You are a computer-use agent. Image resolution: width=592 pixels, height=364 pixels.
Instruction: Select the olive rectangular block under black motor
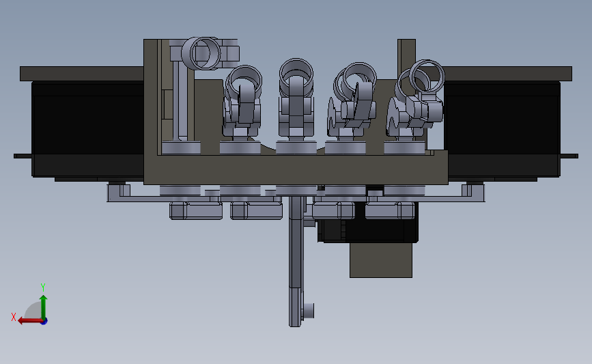[381, 260]
